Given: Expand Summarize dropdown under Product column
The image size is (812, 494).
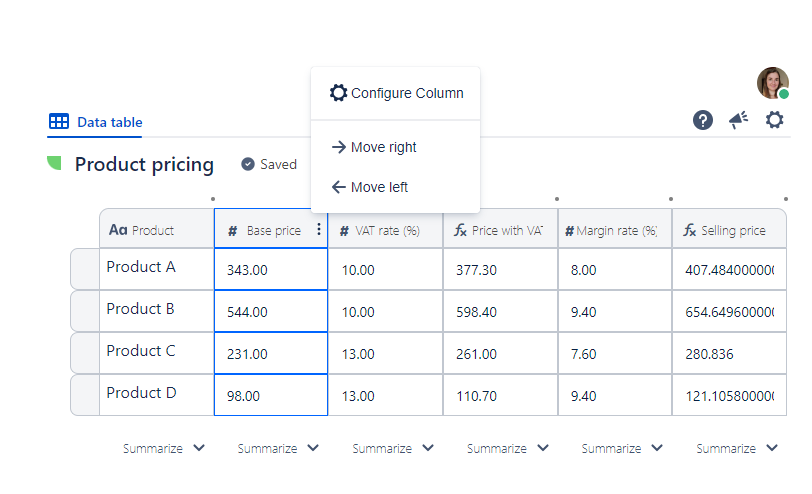Looking at the screenshot, I should 164,449.
